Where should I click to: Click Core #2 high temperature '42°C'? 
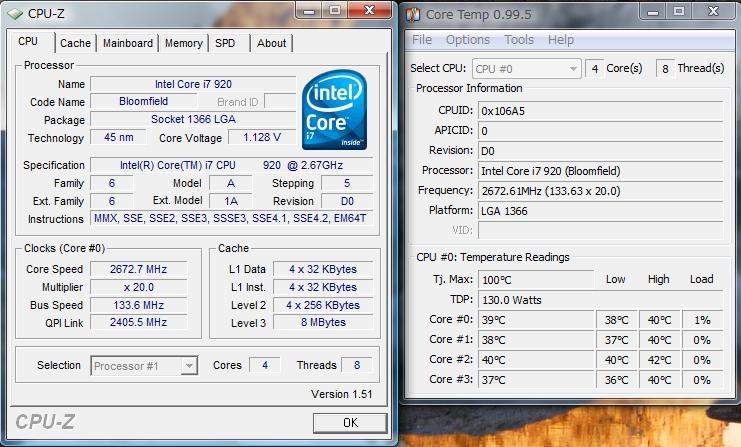click(659, 360)
